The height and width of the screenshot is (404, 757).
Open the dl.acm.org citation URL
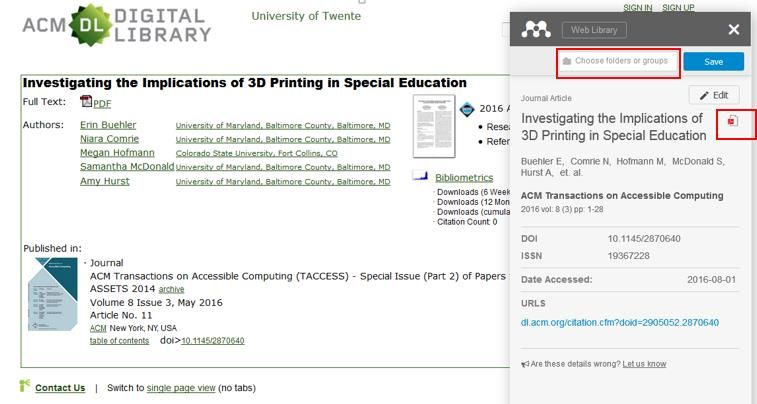coord(620,322)
